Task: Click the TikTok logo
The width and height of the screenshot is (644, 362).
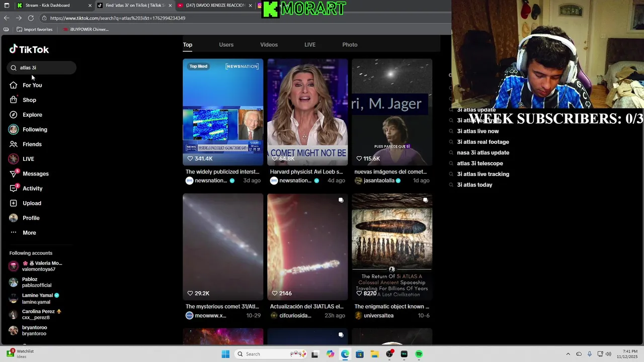Action: [x=29, y=49]
